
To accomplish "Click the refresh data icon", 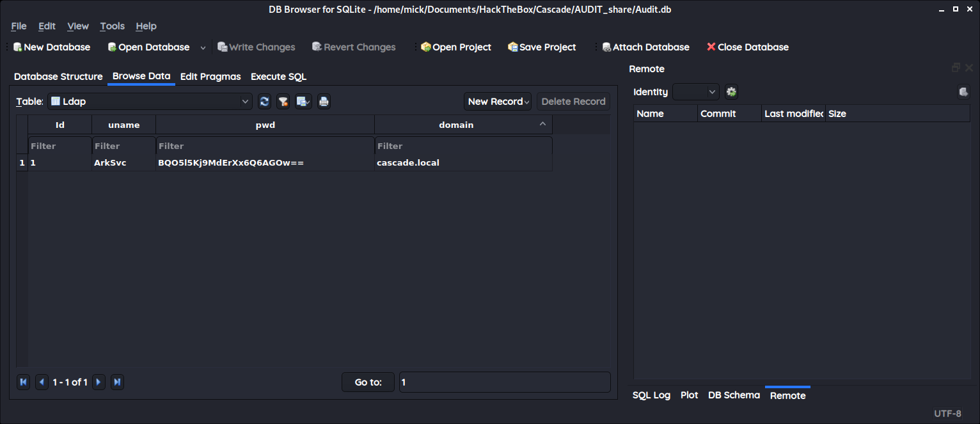I will [x=264, y=101].
